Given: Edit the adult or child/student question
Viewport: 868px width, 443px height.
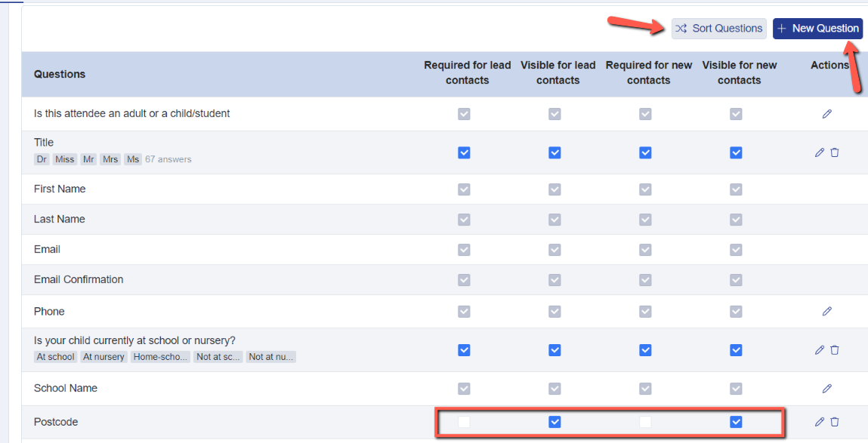Looking at the screenshot, I should pos(826,113).
